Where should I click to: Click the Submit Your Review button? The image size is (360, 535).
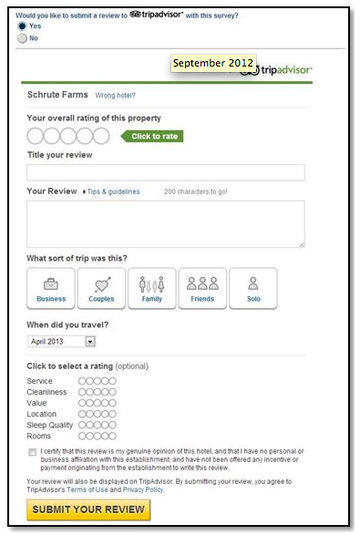click(x=88, y=509)
